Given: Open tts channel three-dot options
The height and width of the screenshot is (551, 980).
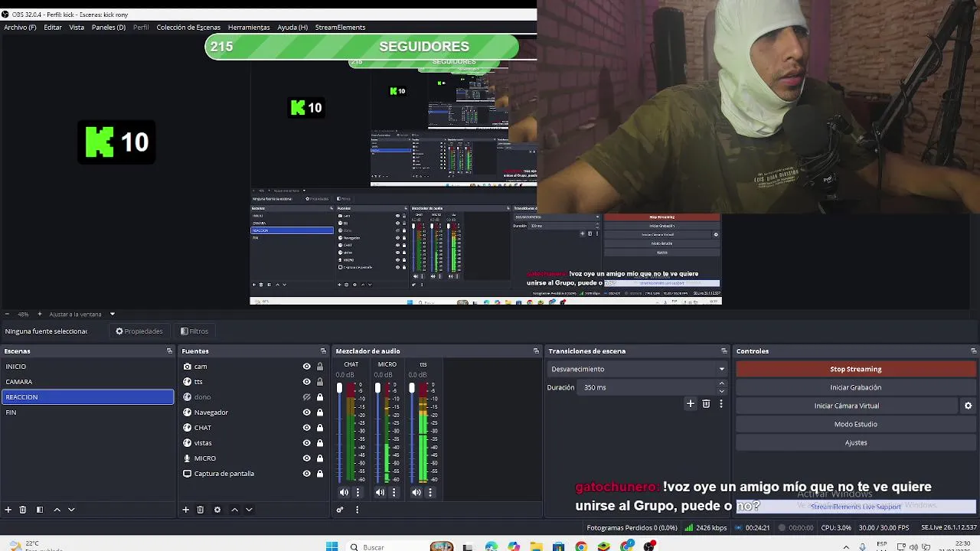Looking at the screenshot, I should 430,493.
